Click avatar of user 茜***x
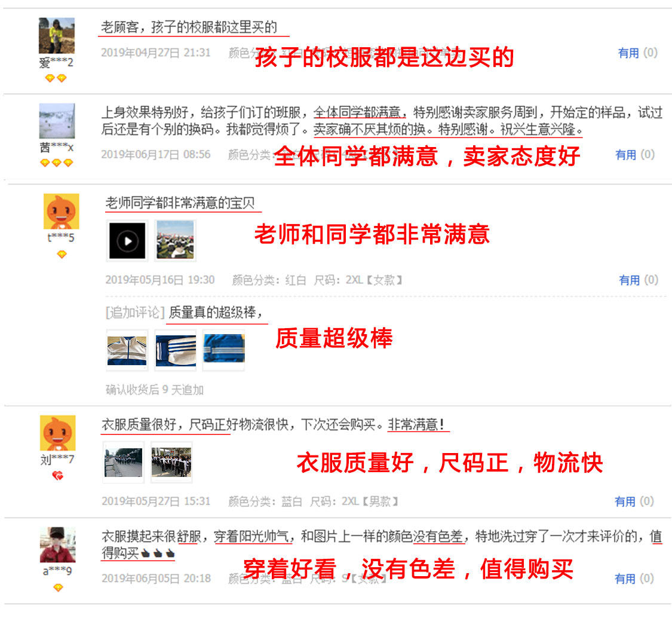The width and height of the screenshot is (672, 618). point(57,121)
